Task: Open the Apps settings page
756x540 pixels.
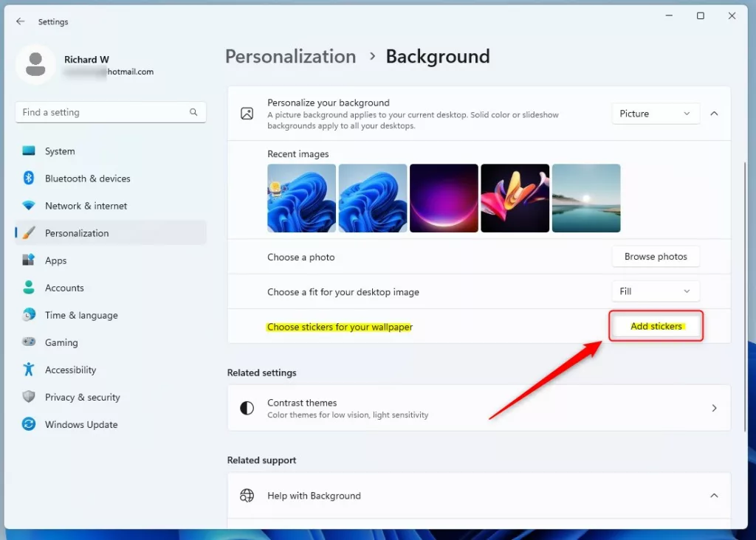Action: pos(111,260)
